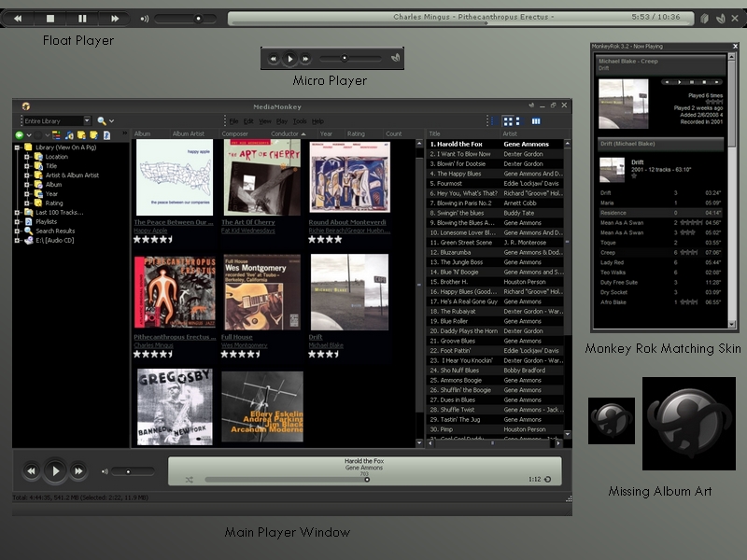
Task: Rate Drift album with stars
Action: click(323, 355)
